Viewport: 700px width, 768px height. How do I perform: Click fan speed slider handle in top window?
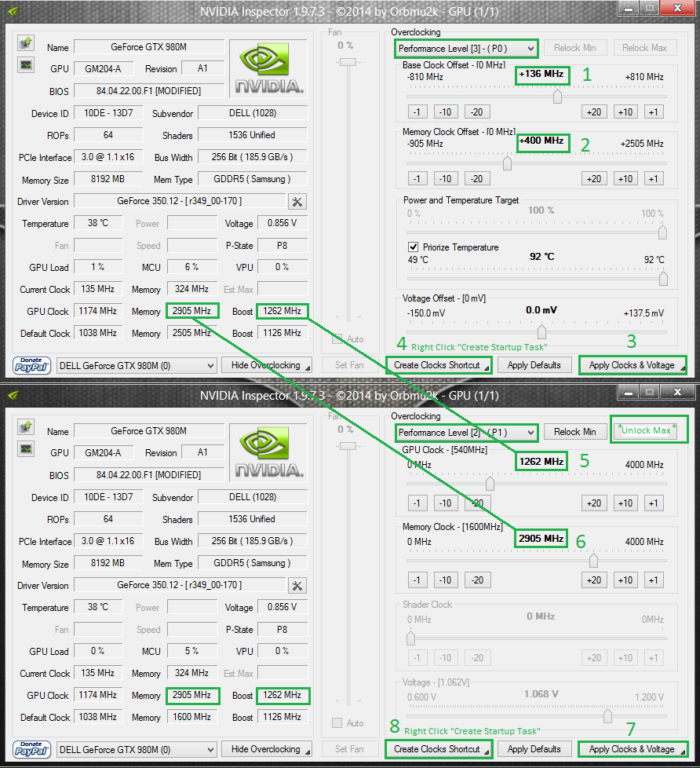pos(348,62)
